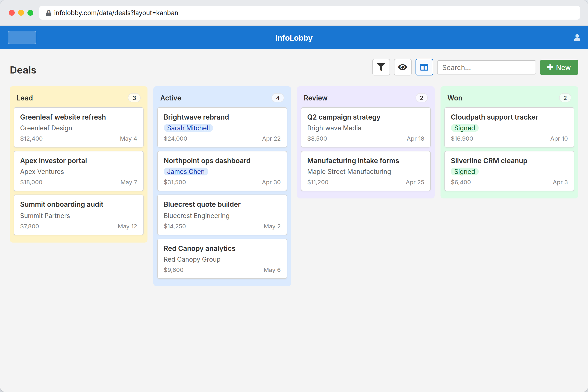Click the Signed badge on Cloudpath support tracker

click(464, 128)
